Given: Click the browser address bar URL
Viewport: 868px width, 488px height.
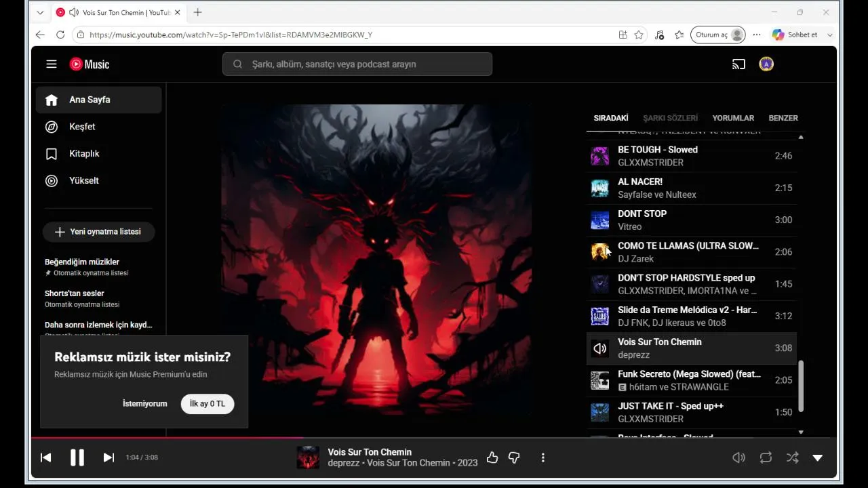Looking at the screenshot, I should coord(231,35).
